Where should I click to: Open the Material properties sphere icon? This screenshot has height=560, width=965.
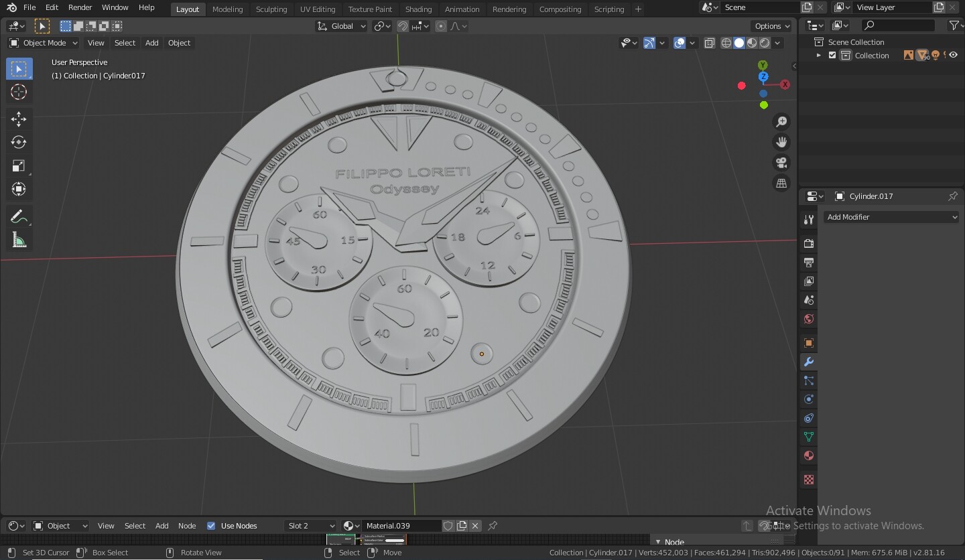click(x=809, y=456)
